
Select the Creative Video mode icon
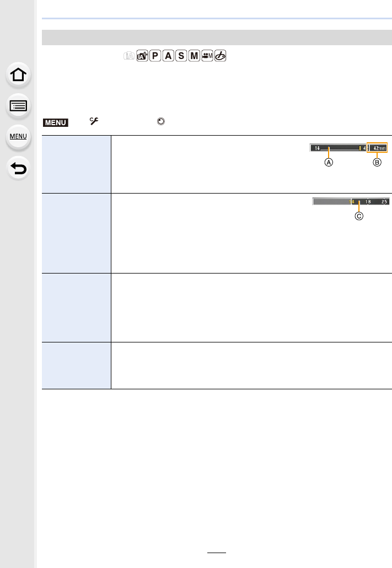click(x=207, y=56)
